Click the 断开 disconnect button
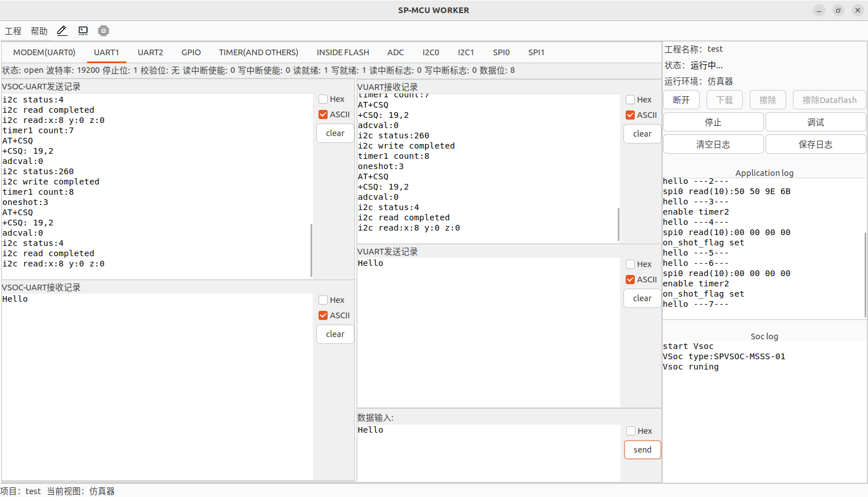868x497 pixels. point(681,100)
